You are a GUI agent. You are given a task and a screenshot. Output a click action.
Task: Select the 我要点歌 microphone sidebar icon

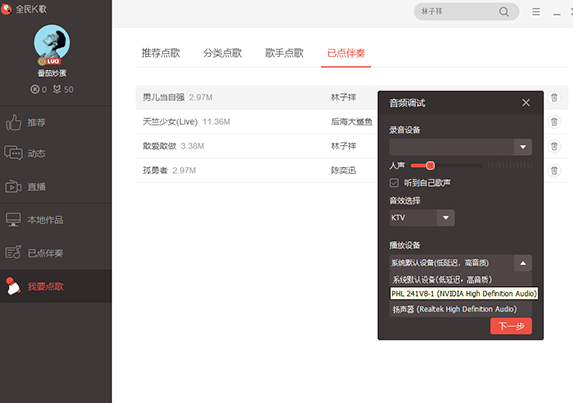tap(13, 286)
